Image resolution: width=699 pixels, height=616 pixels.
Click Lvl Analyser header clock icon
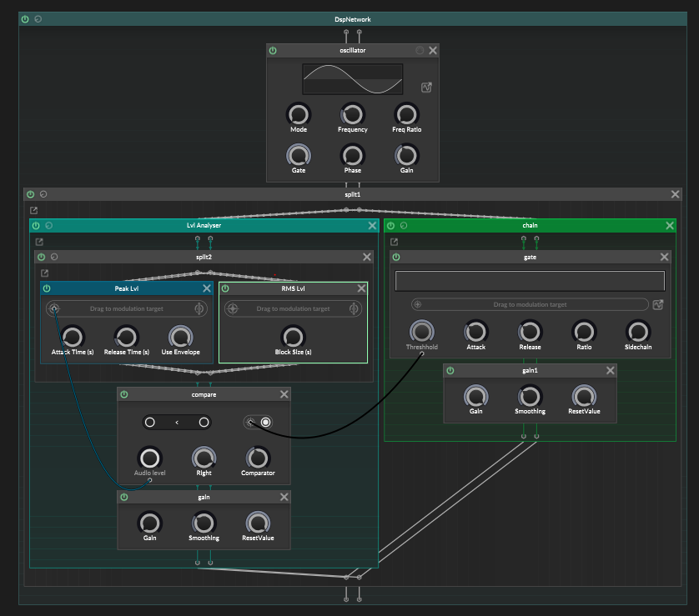pos(49,225)
